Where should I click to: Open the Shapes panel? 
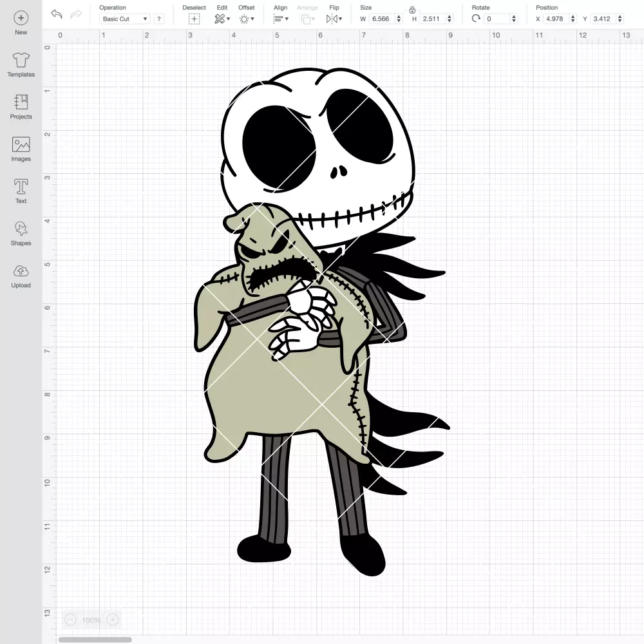[x=21, y=234]
